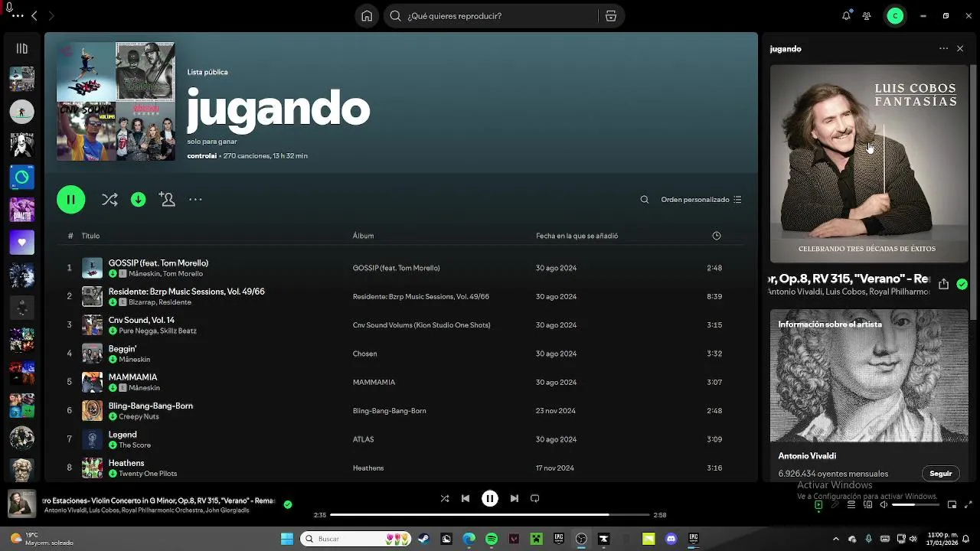The width and height of the screenshot is (980, 551).
Task: Go back with the left arrow
Action: pyautogui.click(x=34, y=16)
